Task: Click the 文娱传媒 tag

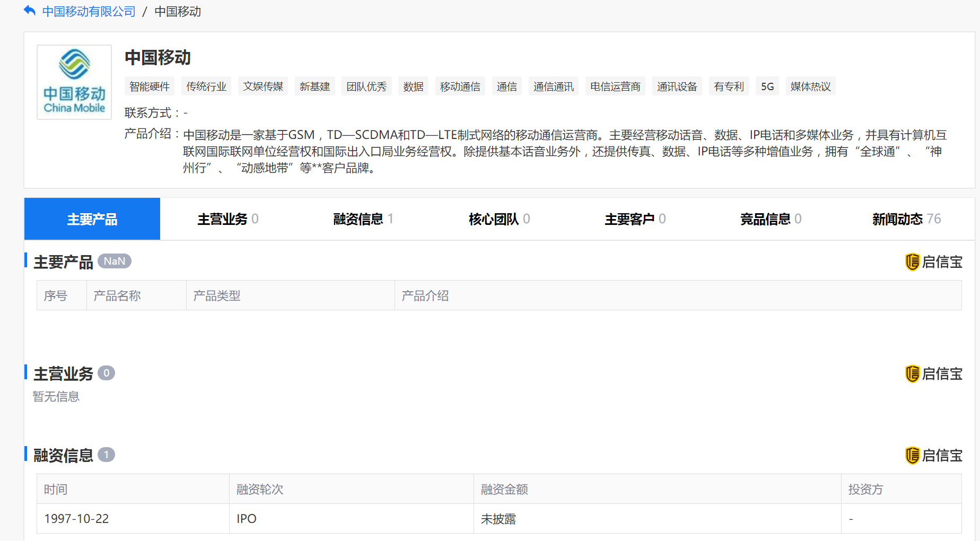Action: (263, 86)
